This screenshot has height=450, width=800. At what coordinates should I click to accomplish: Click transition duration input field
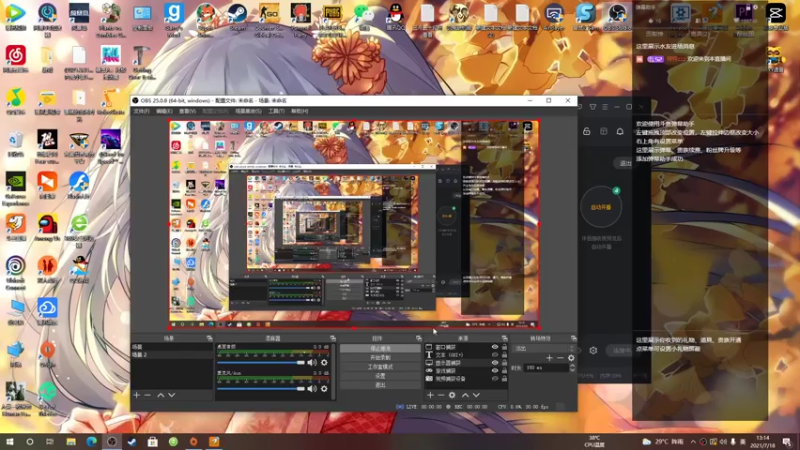[x=546, y=367]
